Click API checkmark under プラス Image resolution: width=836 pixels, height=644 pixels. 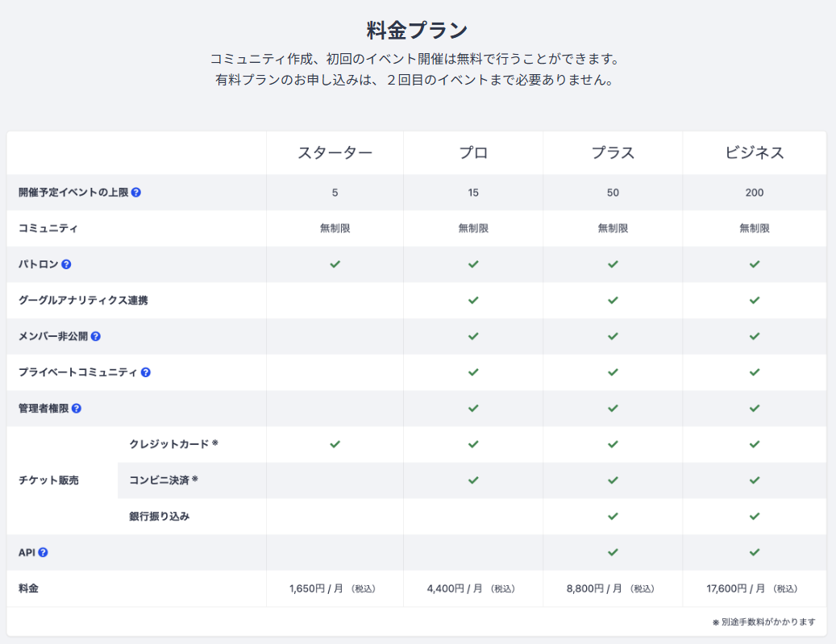613,552
